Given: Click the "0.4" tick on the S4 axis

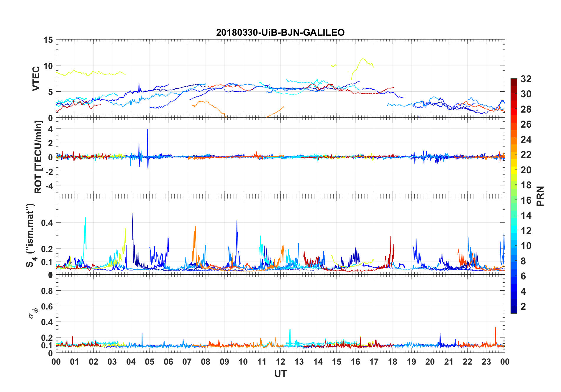Looking at the screenshot, I should point(47,223).
